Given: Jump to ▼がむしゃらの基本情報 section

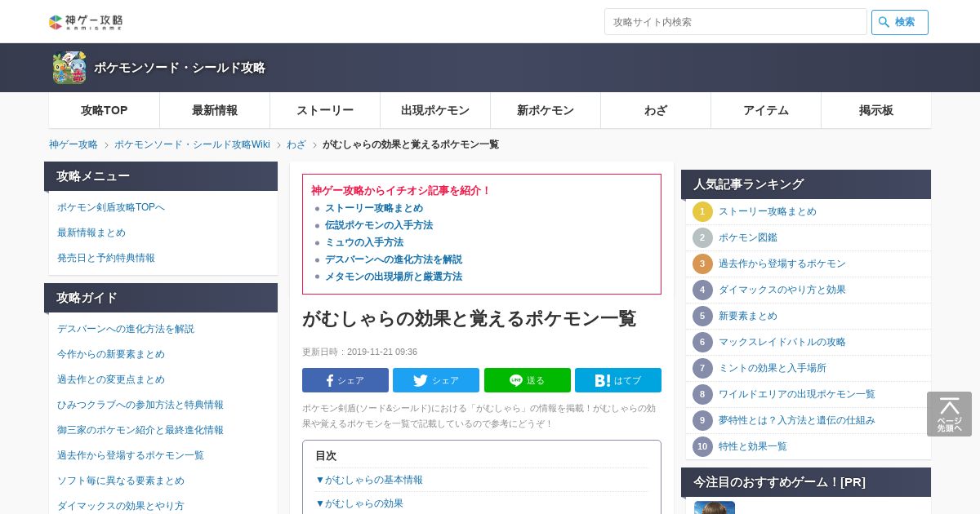Looking at the screenshot, I should point(369,480).
